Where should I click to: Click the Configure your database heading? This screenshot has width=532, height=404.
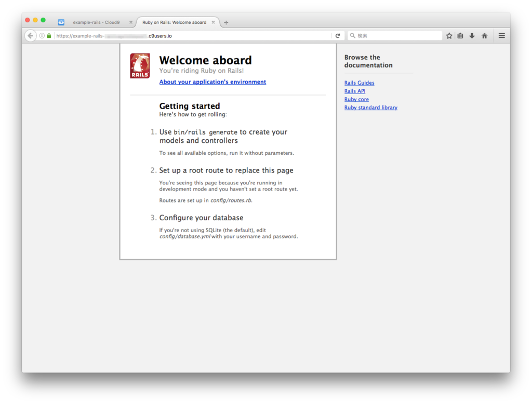point(201,218)
